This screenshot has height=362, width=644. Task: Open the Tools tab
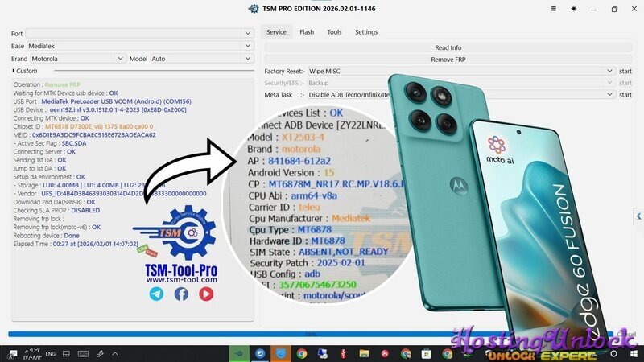[x=334, y=32]
